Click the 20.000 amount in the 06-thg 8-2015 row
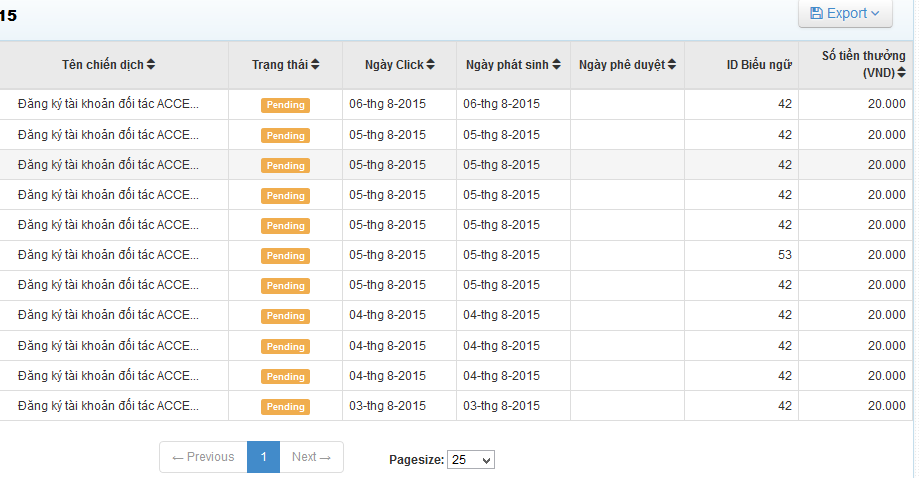This screenshot has height=478, width=919. (x=887, y=104)
